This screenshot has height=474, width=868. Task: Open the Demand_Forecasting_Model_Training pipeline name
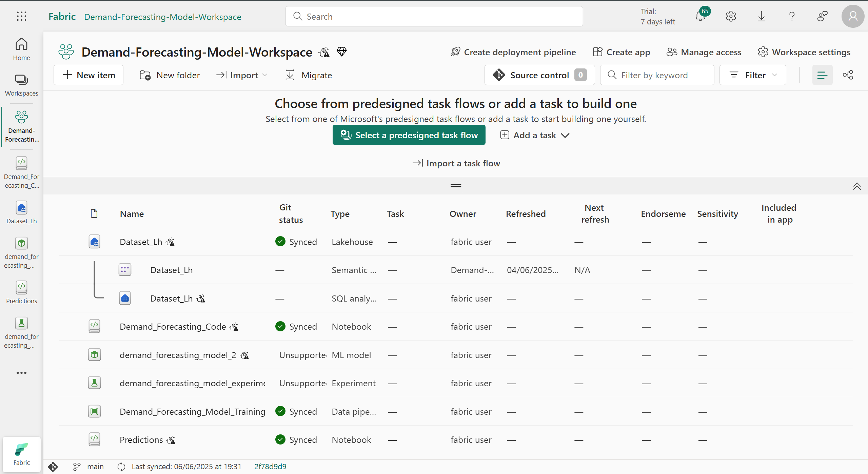[192, 411]
